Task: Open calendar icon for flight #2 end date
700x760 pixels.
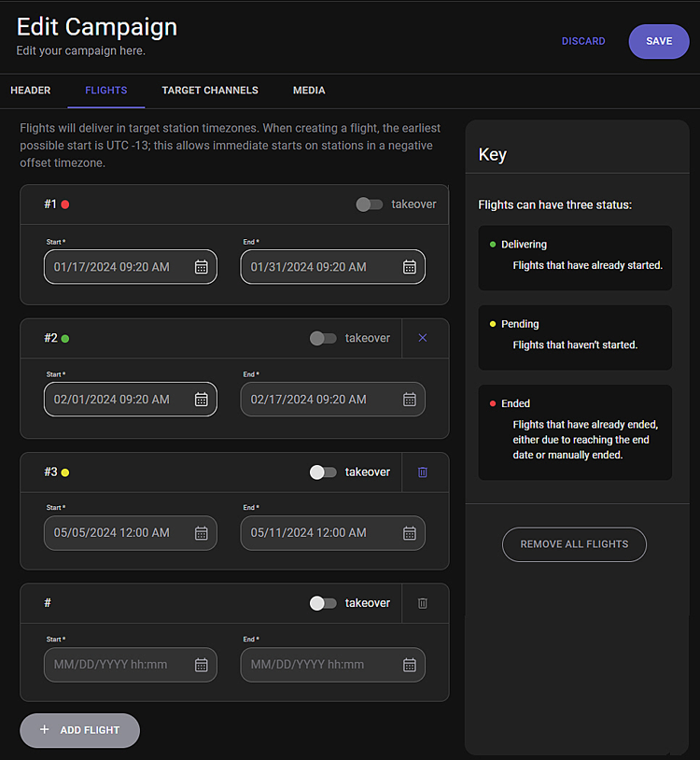Action: (410, 400)
